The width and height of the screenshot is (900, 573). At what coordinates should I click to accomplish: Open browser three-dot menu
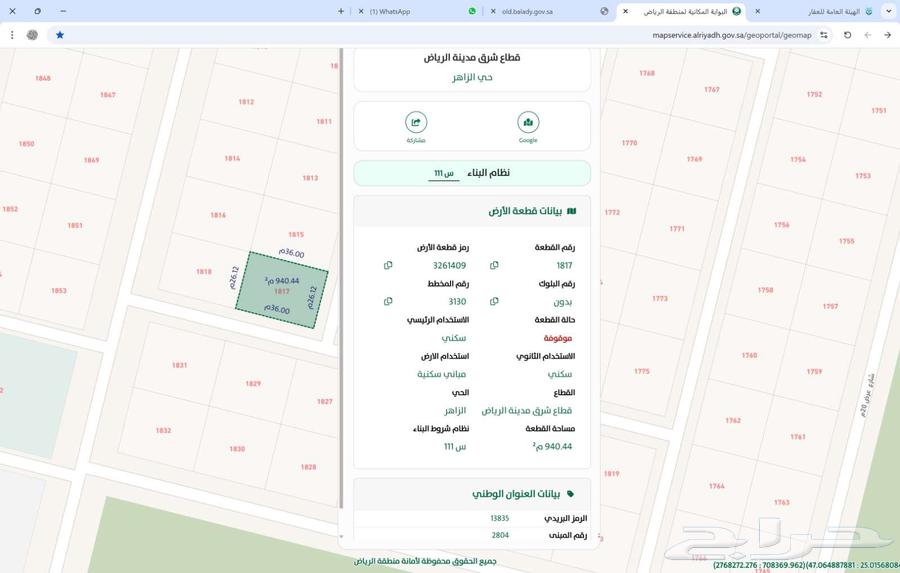tap(12, 34)
